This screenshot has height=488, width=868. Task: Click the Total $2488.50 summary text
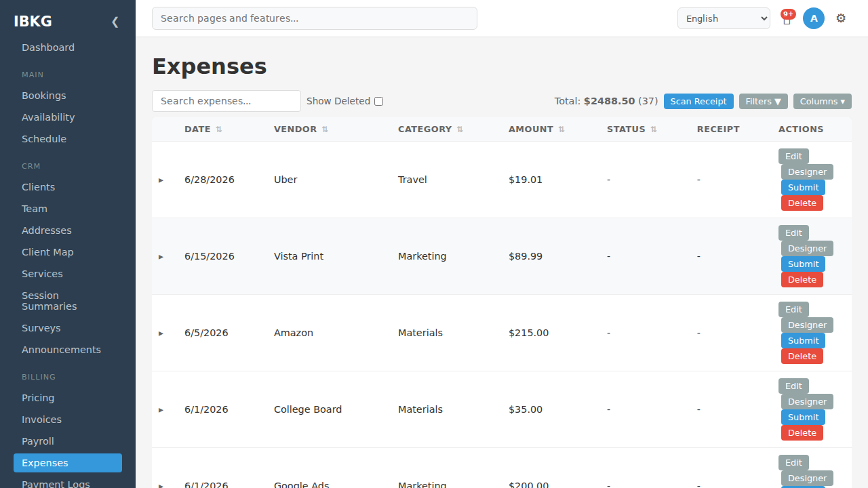606,101
